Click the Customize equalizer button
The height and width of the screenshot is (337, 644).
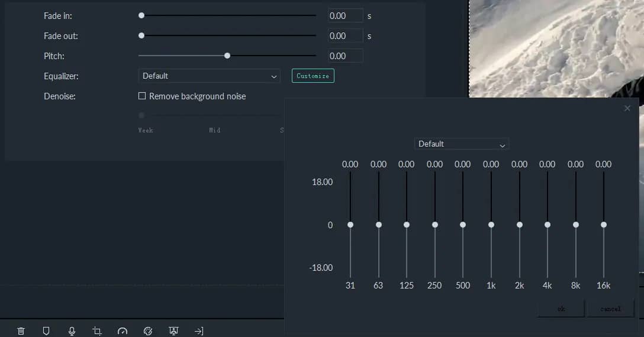coord(313,76)
